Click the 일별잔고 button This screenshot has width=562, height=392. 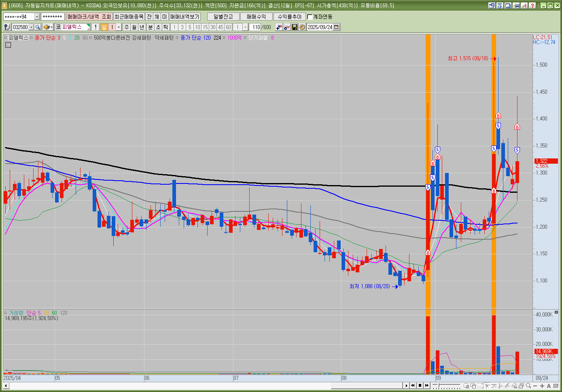[x=223, y=17]
